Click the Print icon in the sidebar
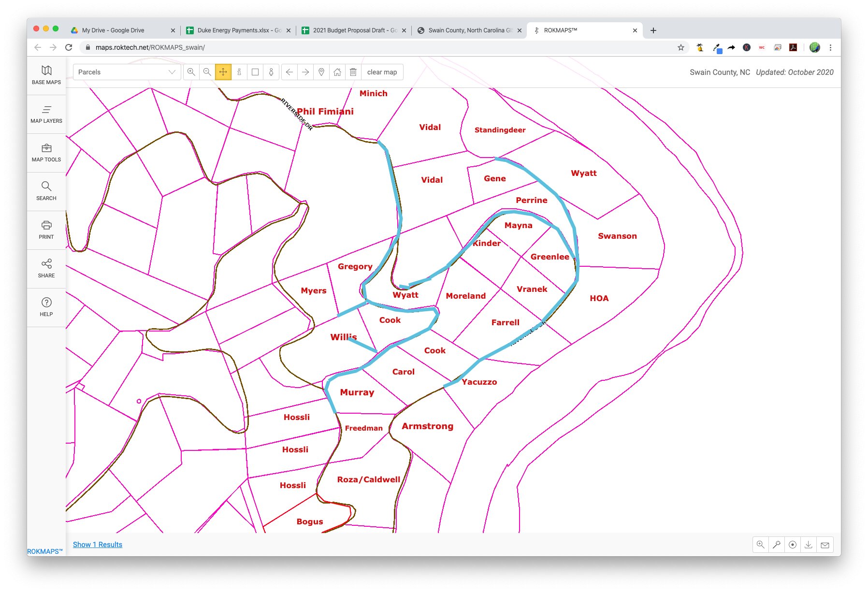This screenshot has width=868, height=592. [46, 230]
